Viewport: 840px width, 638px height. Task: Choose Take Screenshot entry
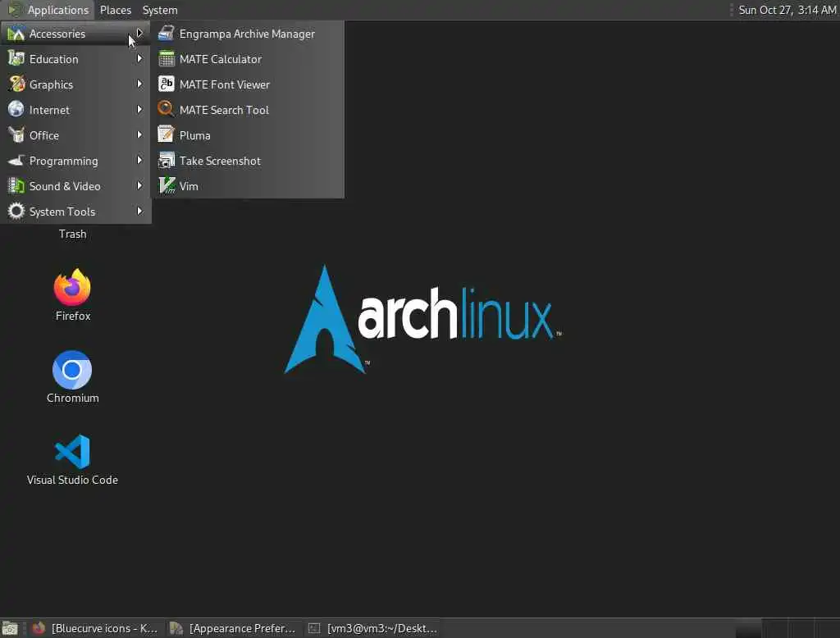pos(248,161)
